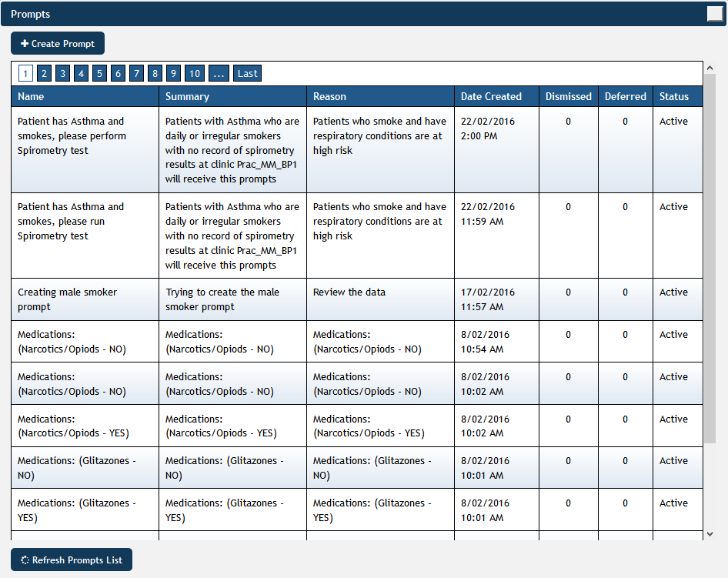
Task: Click Summary cell 'Medications: (Glitazones - NO)'
Action: pos(232,467)
